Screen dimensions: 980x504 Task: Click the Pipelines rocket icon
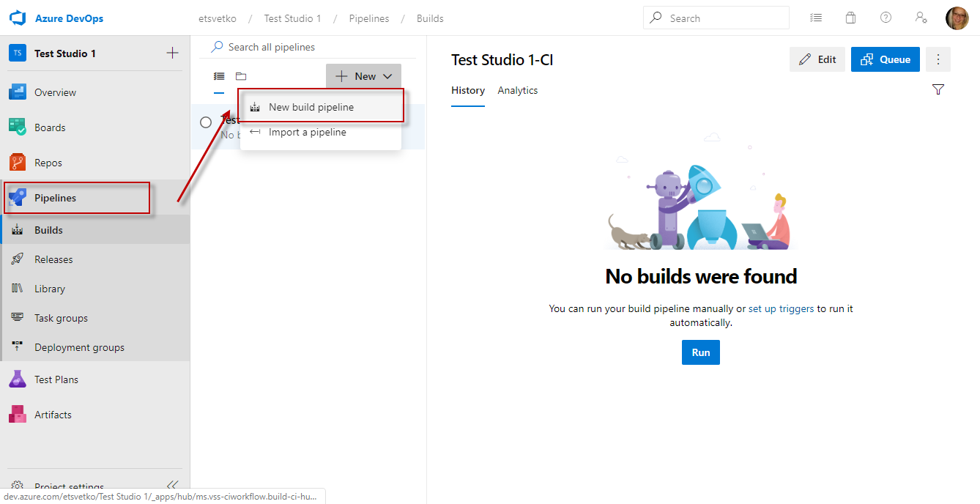(18, 198)
